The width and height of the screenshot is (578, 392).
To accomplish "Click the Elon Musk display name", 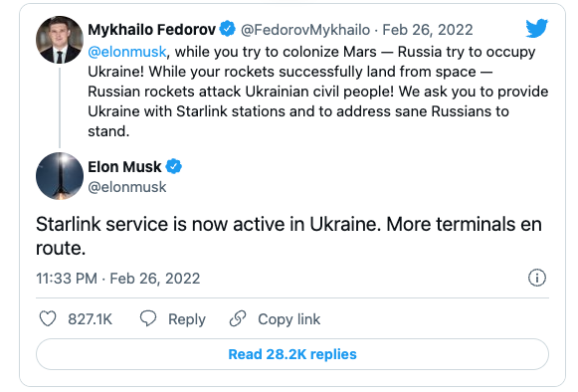I will 124,167.
